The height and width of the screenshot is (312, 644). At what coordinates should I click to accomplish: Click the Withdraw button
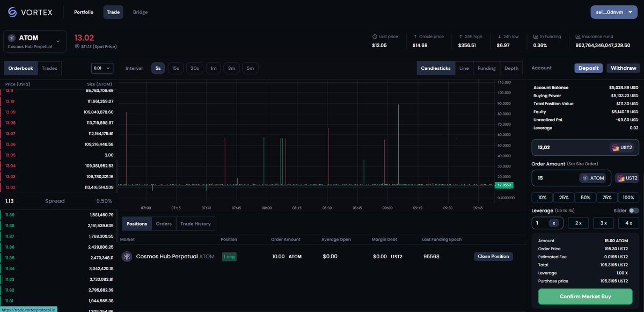[x=624, y=68]
